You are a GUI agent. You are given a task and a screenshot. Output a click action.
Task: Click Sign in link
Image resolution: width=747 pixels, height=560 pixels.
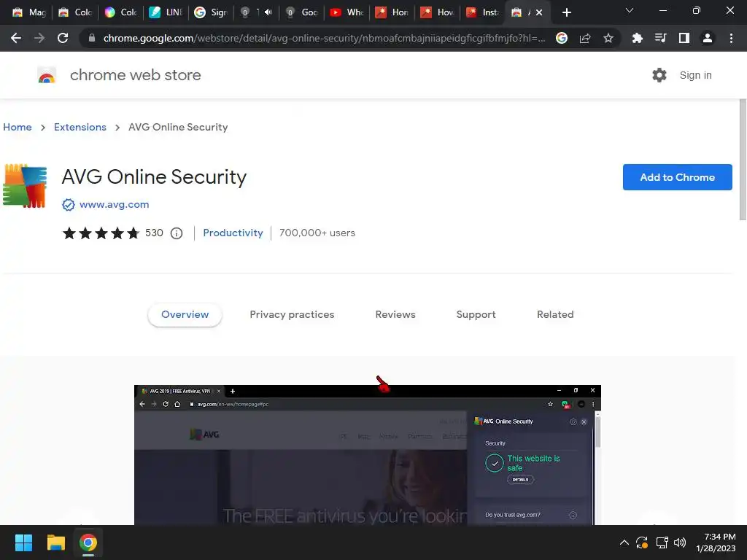695,75
